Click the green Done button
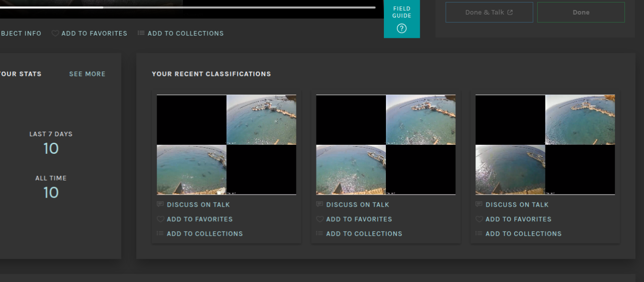Image resolution: width=644 pixels, height=282 pixels. click(x=581, y=13)
